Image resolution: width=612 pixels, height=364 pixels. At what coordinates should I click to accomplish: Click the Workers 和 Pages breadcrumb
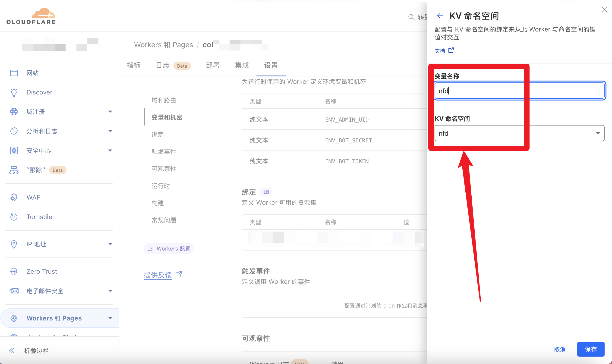164,45
